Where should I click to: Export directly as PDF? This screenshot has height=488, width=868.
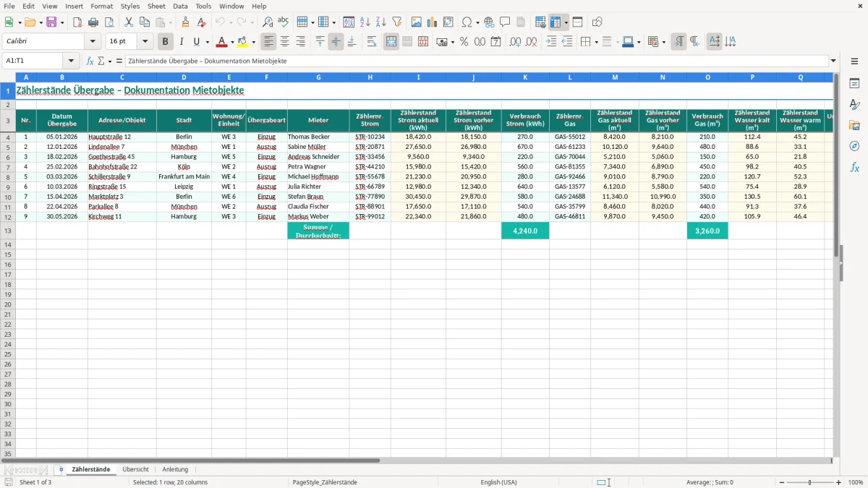click(x=77, y=22)
